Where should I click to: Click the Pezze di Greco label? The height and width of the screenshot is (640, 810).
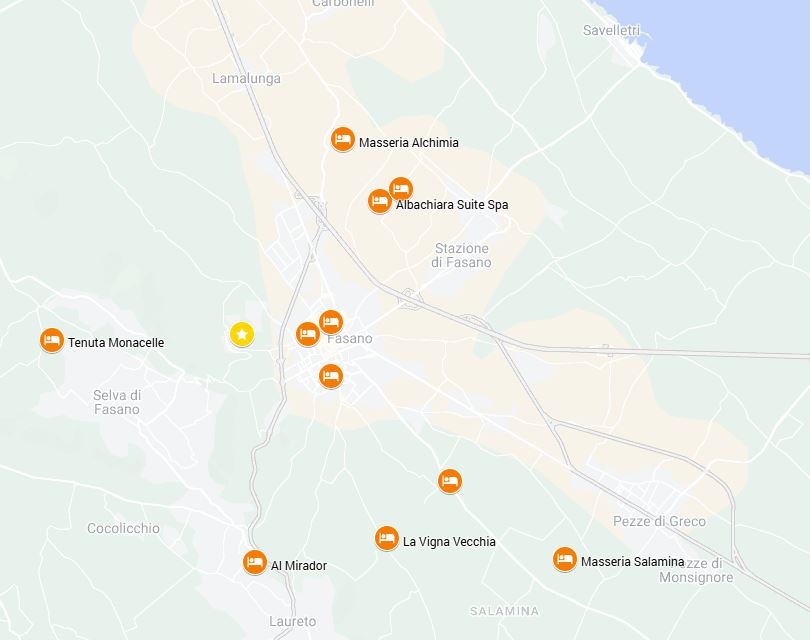coord(659,521)
